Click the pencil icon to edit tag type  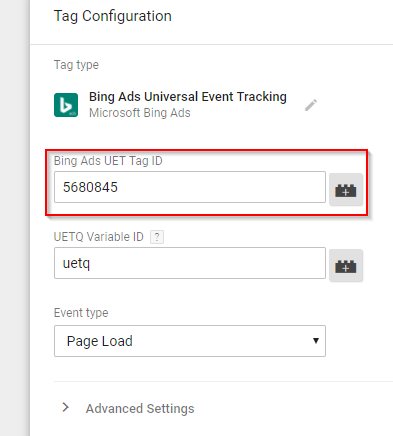311,105
